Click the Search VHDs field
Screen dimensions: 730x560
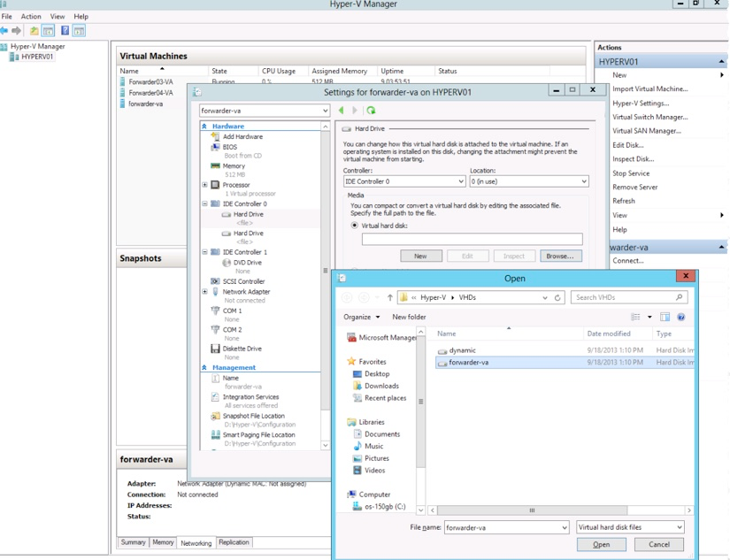[629, 297]
